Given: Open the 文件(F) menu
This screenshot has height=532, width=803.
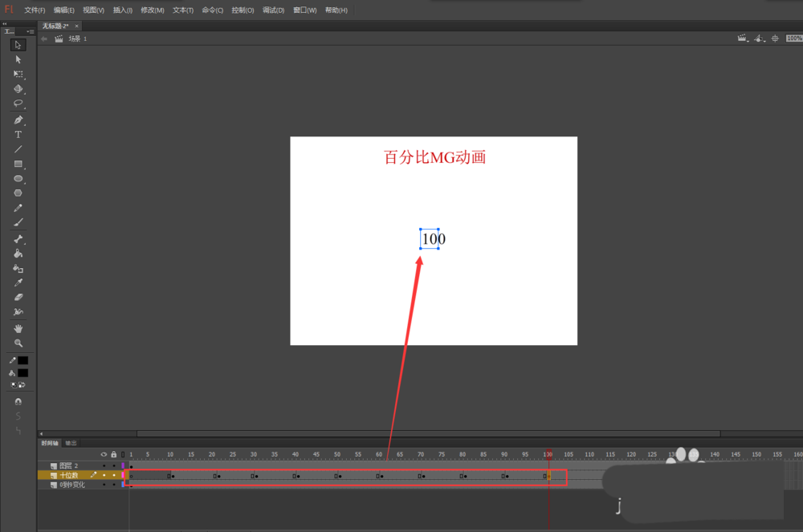Looking at the screenshot, I should point(35,10).
